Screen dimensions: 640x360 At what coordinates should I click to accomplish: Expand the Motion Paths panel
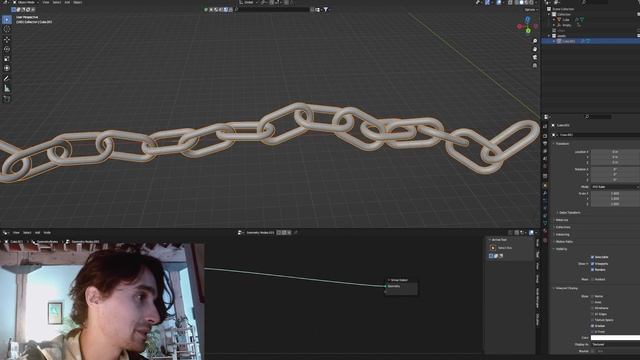(563, 242)
